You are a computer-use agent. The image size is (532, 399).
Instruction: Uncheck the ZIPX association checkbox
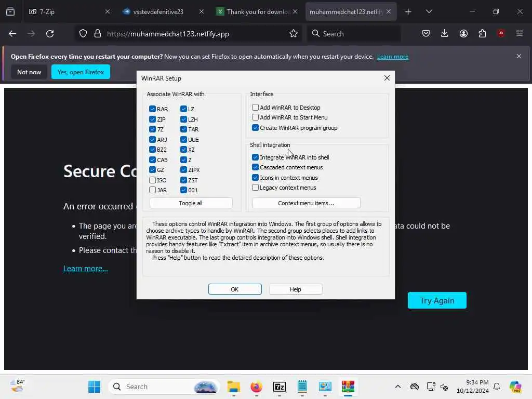[x=183, y=170]
